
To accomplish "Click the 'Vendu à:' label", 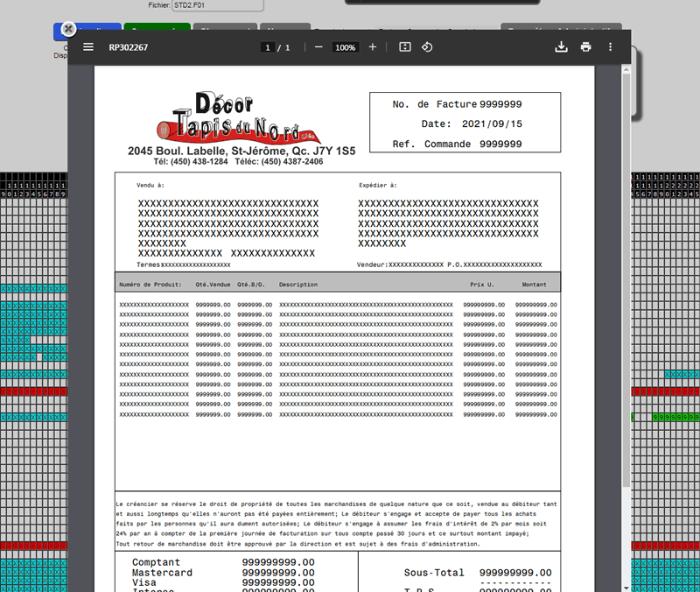I will pyautogui.click(x=150, y=185).
